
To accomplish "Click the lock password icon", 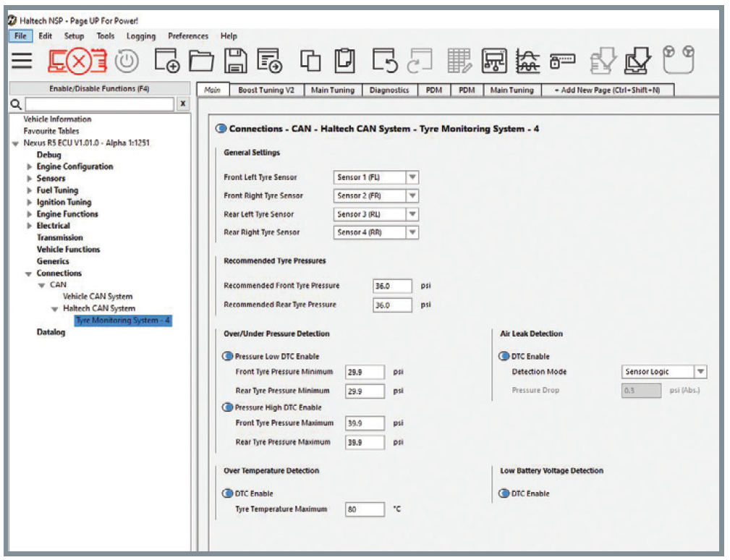I will click(562, 61).
